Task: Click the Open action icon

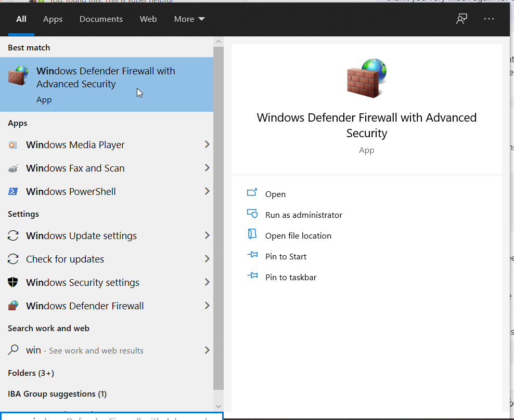Action: coord(252,192)
